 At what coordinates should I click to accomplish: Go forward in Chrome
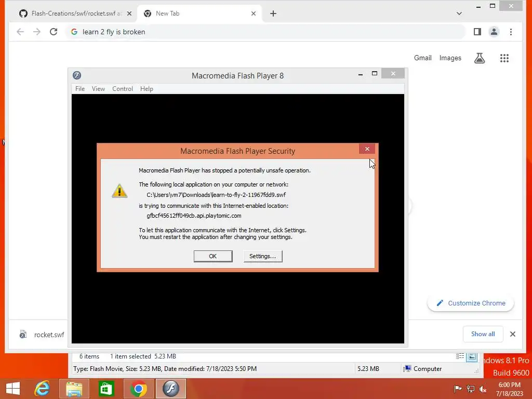(37, 32)
